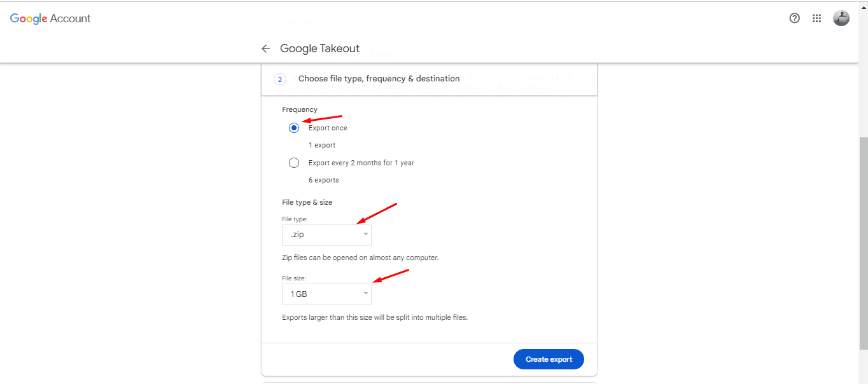Click the profile avatar picture
The width and height of the screenshot is (868, 384).
[x=841, y=18]
